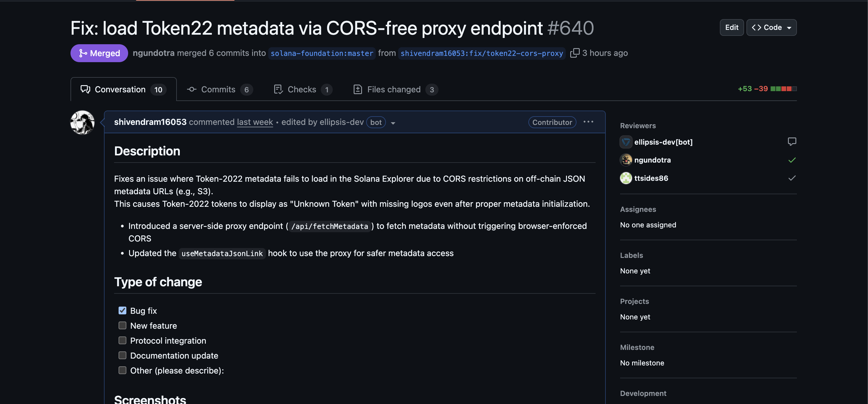This screenshot has height=404, width=868.
Task: Click the Contributor badge
Action: tap(552, 122)
